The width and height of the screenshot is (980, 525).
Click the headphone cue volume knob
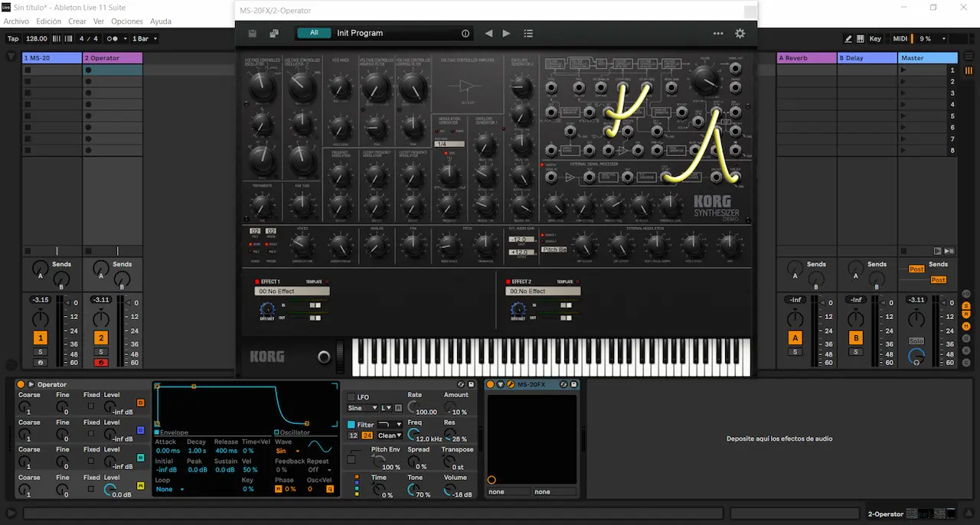(916, 356)
